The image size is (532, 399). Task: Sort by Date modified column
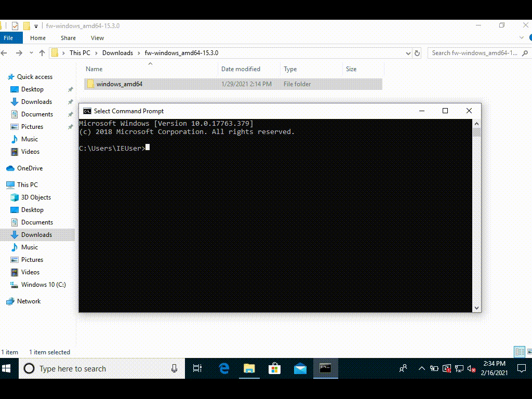(249, 69)
